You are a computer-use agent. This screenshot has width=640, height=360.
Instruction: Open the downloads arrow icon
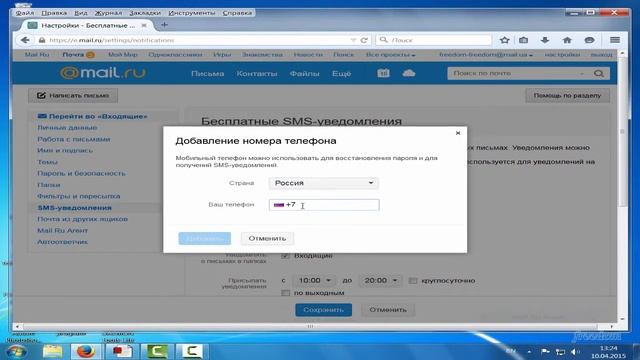click(x=544, y=40)
